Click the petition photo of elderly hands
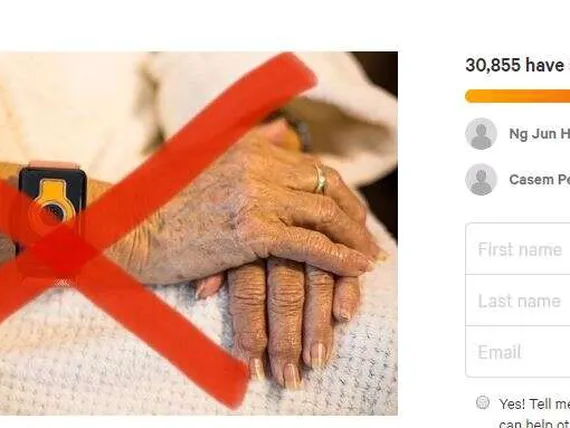The height and width of the screenshot is (428, 570). 199,233
